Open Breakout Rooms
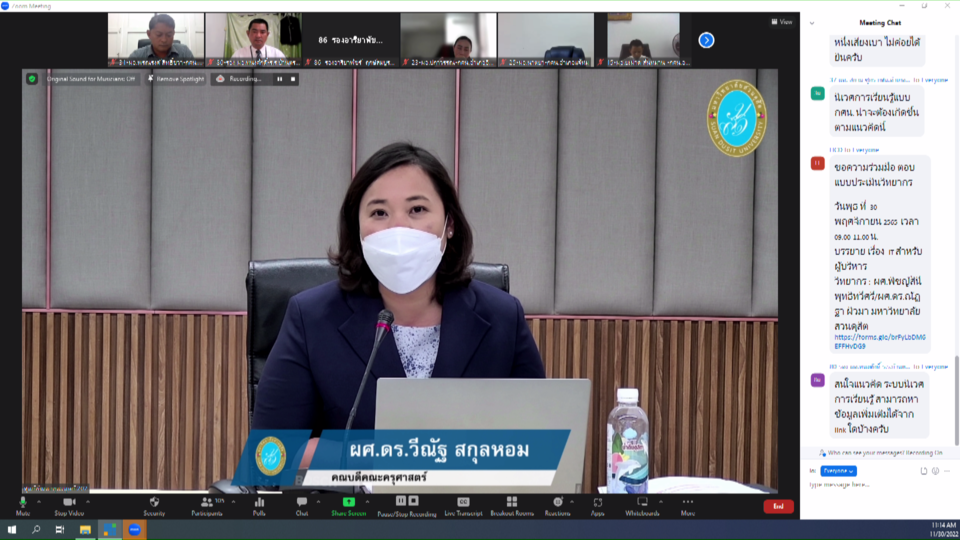This screenshot has width=960, height=540. pyautogui.click(x=512, y=506)
